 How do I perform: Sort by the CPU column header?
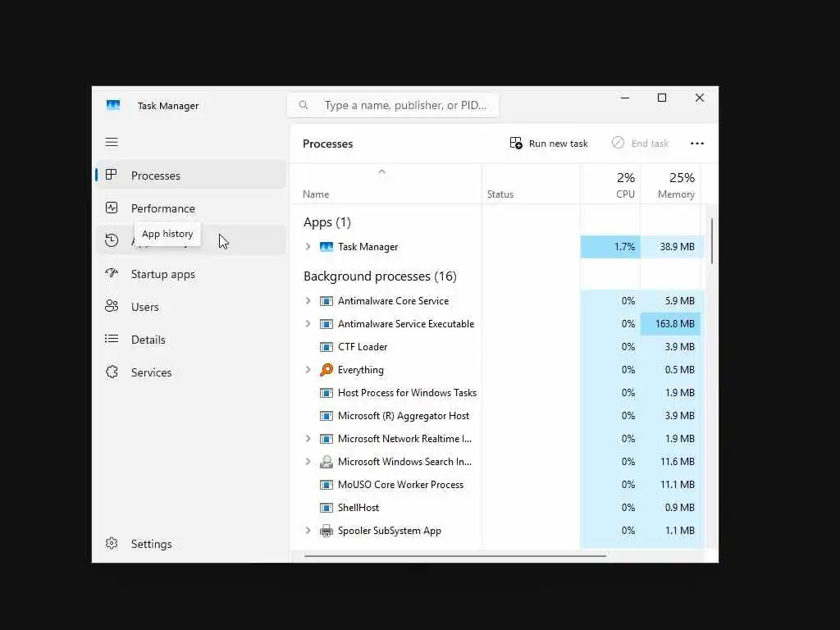pyautogui.click(x=610, y=185)
